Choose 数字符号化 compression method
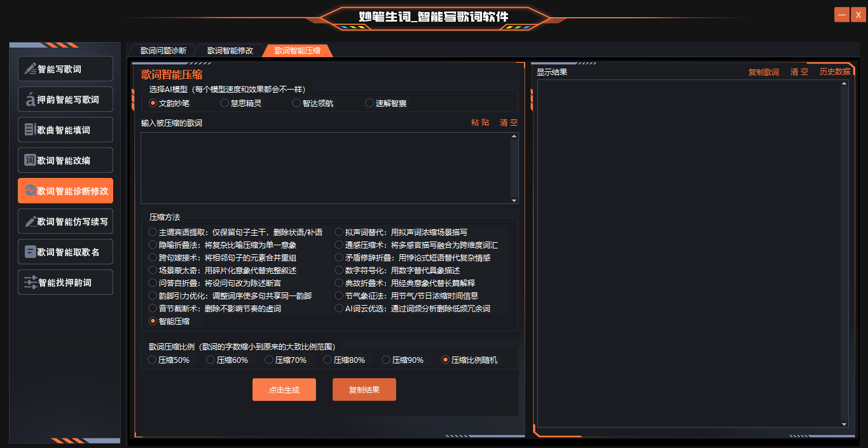 click(x=397, y=271)
